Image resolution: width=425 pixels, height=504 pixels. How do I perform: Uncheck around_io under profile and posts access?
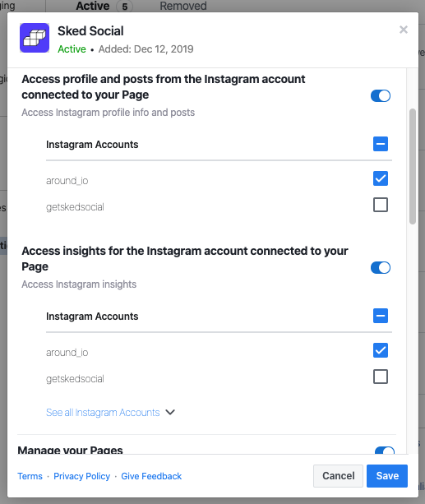click(x=381, y=178)
